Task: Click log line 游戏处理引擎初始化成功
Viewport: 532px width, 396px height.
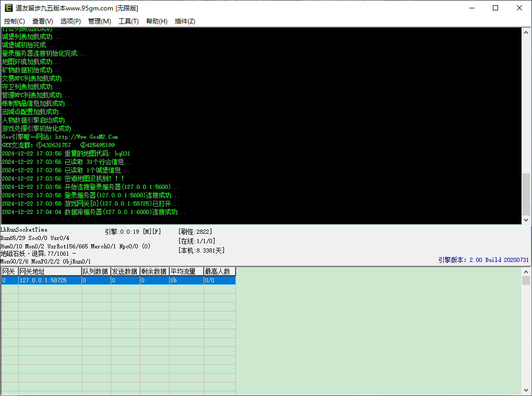Action: tap(40, 128)
